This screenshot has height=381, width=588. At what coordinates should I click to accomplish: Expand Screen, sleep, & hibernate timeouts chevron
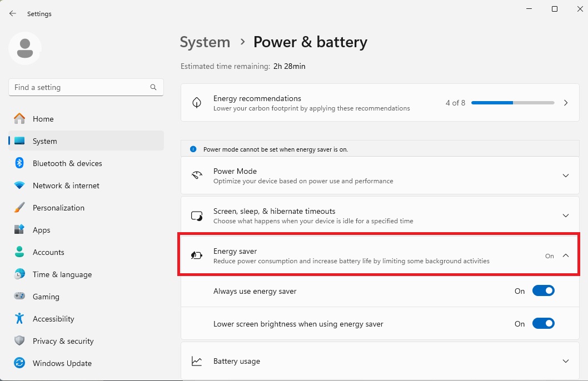566,215
